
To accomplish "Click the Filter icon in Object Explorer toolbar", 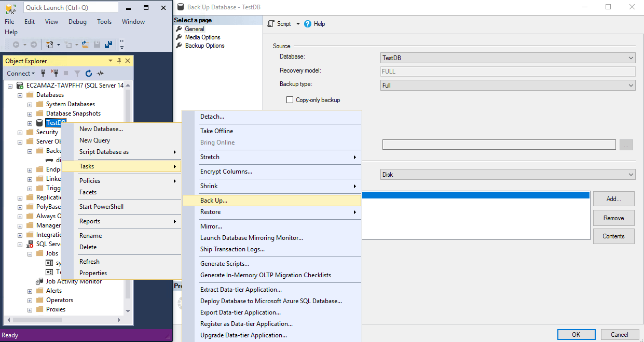I will [x=77, y=73].
